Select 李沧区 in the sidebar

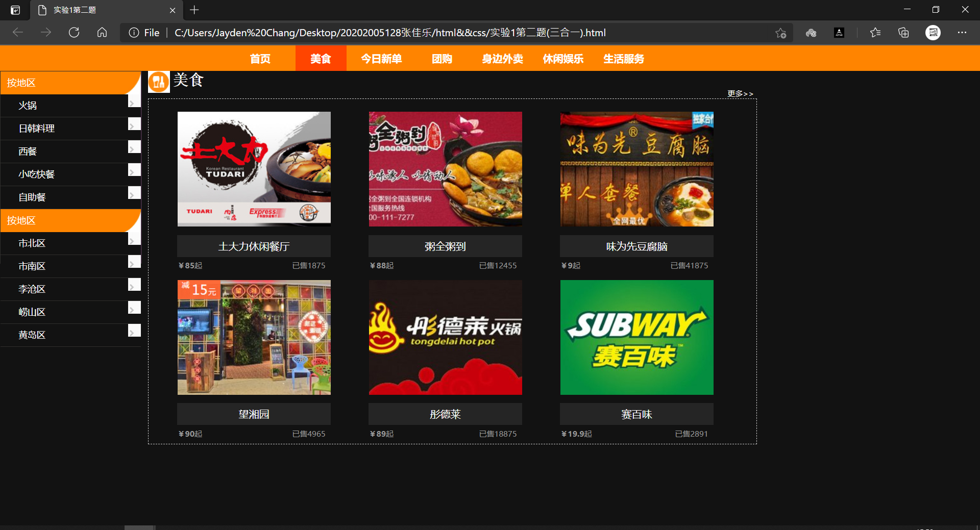pyautogui.click(x=32, y=289)
